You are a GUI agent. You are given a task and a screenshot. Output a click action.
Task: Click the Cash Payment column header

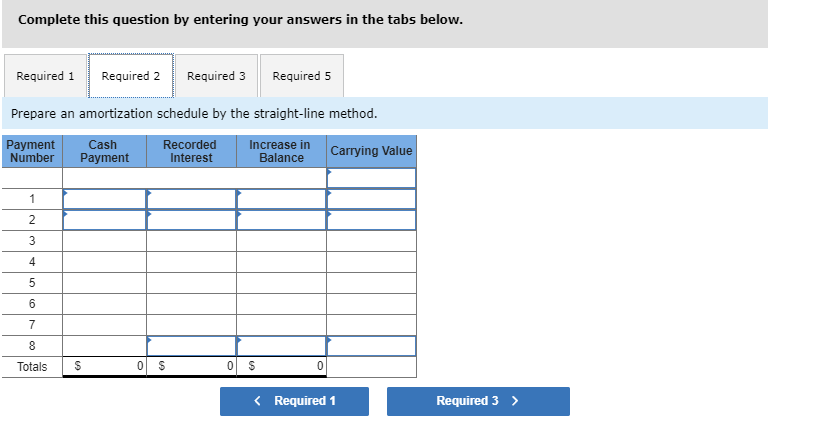104,151
